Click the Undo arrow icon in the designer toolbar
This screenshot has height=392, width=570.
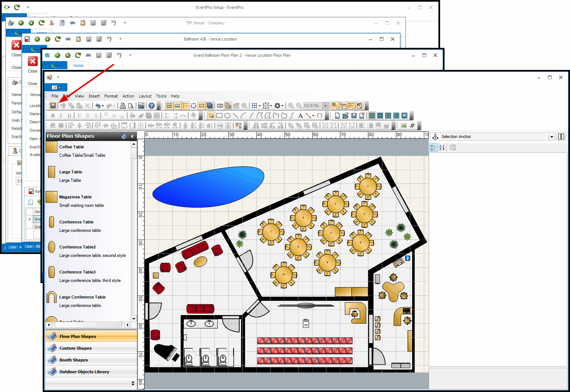[x=98, y=106]
